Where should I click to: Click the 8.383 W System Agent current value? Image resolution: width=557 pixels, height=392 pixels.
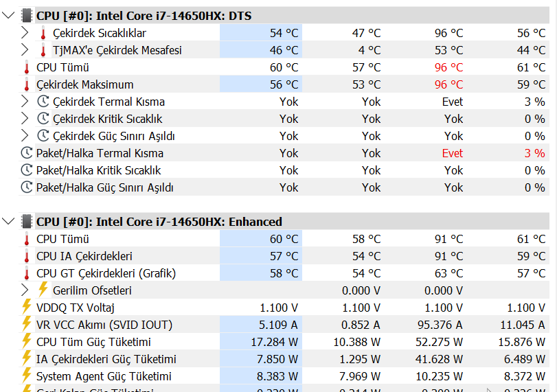[x=277, y=376]
